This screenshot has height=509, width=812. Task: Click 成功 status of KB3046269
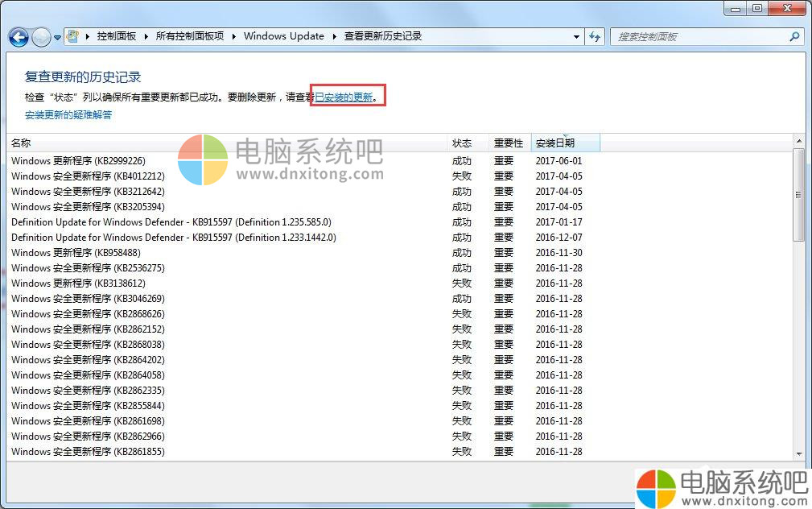[x=461, y=299]
